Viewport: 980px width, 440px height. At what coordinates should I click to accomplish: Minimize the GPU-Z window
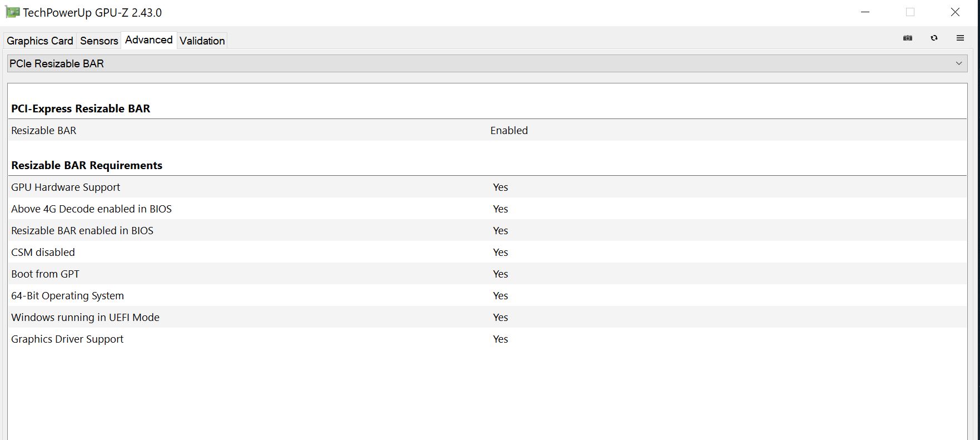pos(865,12)
